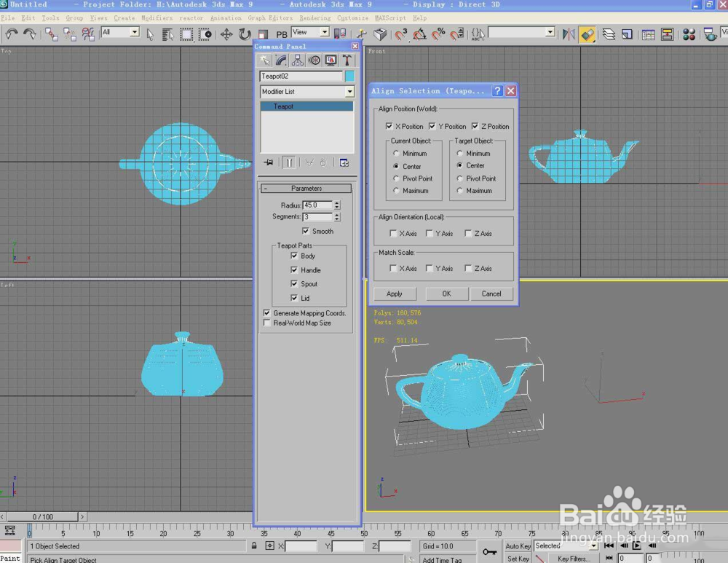The image size is (728, 563).
Task: Click the selection lock padlock icon
Action: (254, 546)
